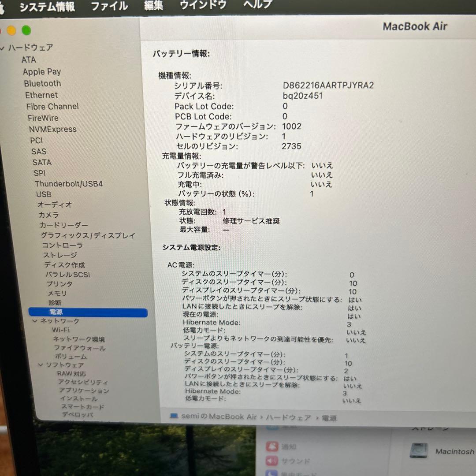
Task: Select SATA in the sidebar
Action: click(42, 162)
